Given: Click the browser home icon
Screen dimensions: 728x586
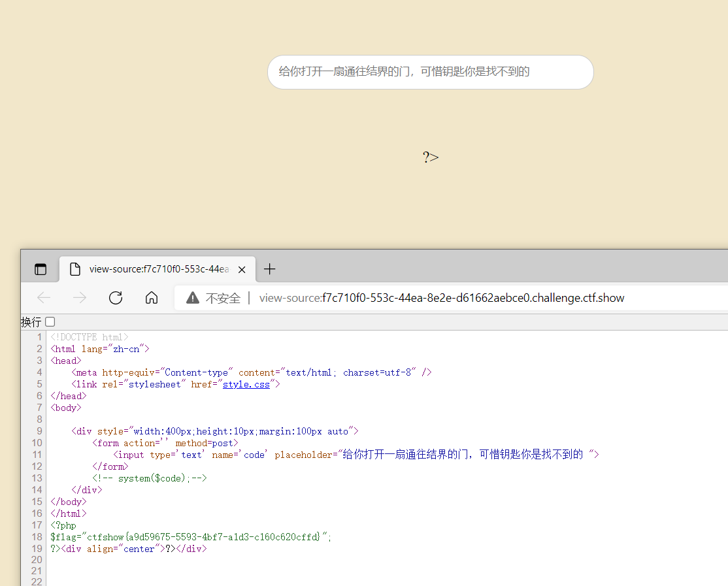Looking at the screenshot, I should coord(152,297).
